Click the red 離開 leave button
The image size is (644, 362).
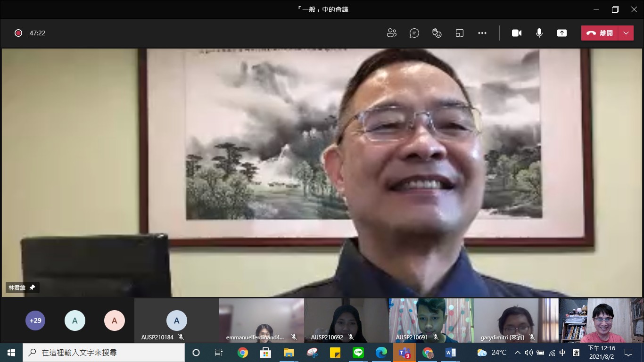click(600, 33)
